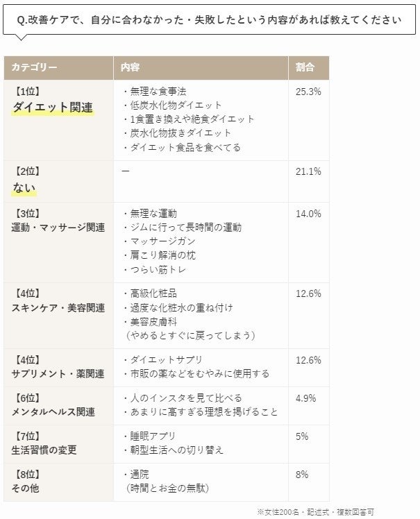Click the 割合 column header
The height and width of the screenshot is (519, 420).
pyautogui.click(x=305, y=68)
